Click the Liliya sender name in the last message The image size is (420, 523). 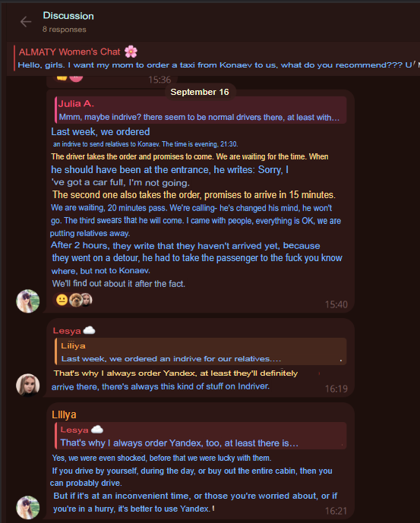pos(64,414)
